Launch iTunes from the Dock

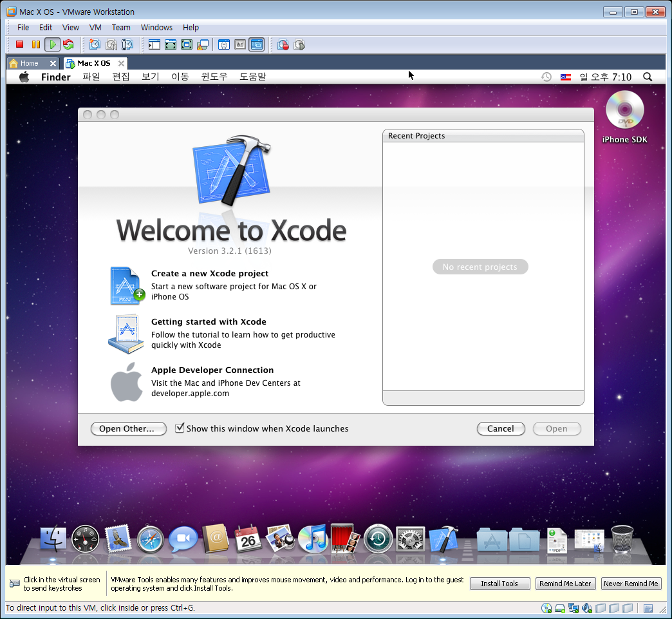coord(313,538)
